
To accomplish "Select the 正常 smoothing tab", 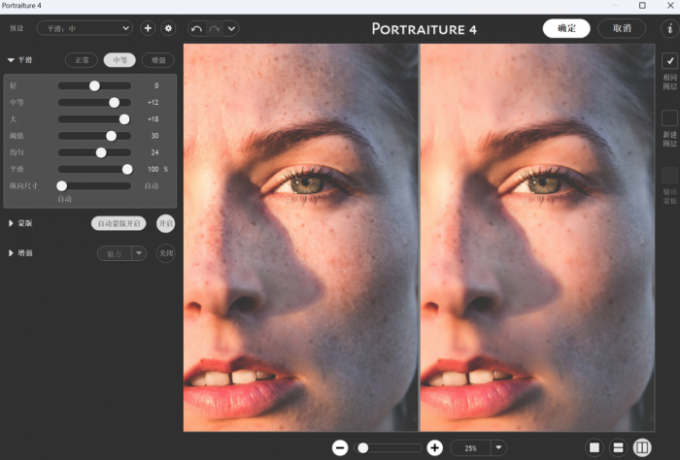I will pos(81,61).
